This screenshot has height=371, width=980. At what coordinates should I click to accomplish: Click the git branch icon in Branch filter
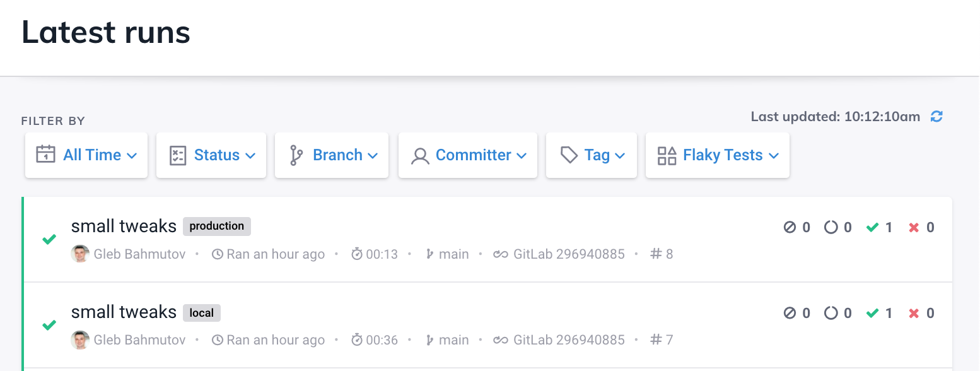pos(296,155)
